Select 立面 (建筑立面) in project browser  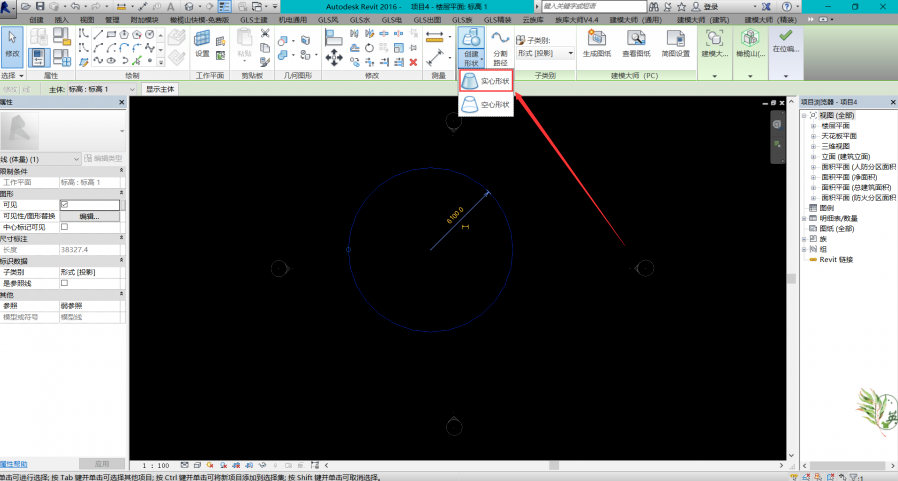coord(845,157)
